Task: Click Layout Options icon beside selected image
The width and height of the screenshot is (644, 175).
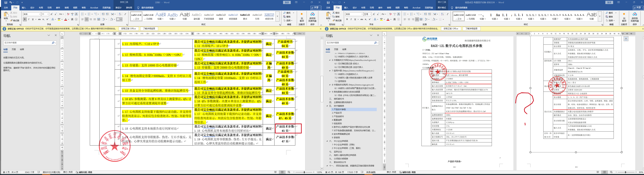Action: [626, 39]
